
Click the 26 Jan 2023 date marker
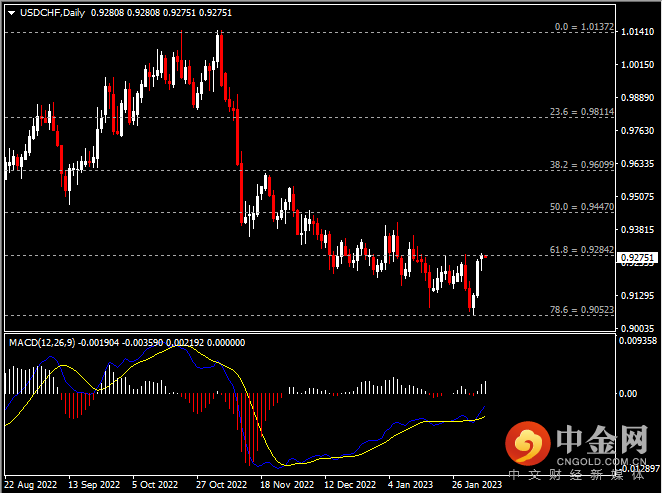coord(475,485)
